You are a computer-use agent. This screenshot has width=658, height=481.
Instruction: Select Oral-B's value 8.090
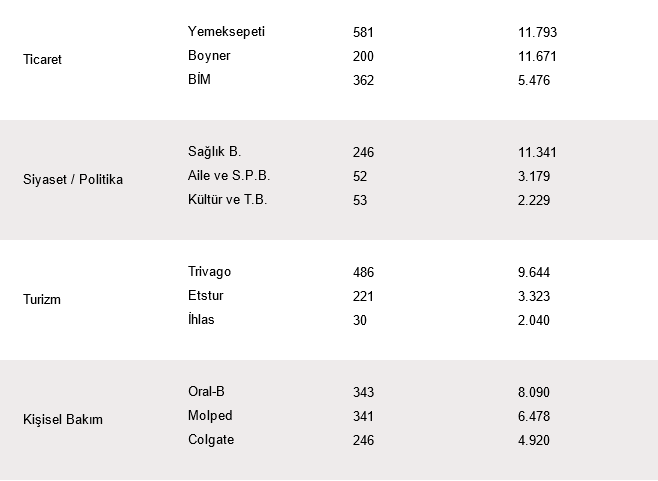point(534,392)
